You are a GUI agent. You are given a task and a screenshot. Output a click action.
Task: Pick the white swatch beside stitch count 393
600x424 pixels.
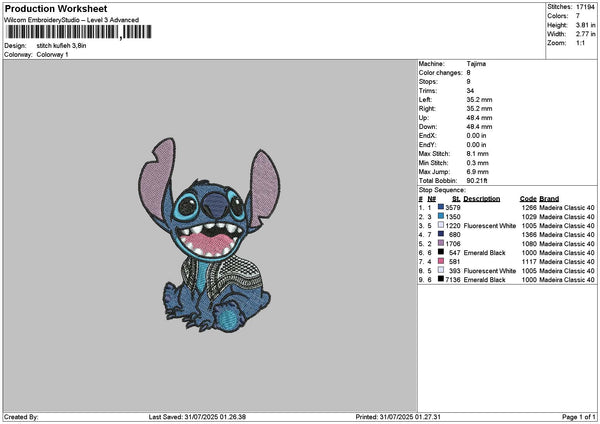441,270
